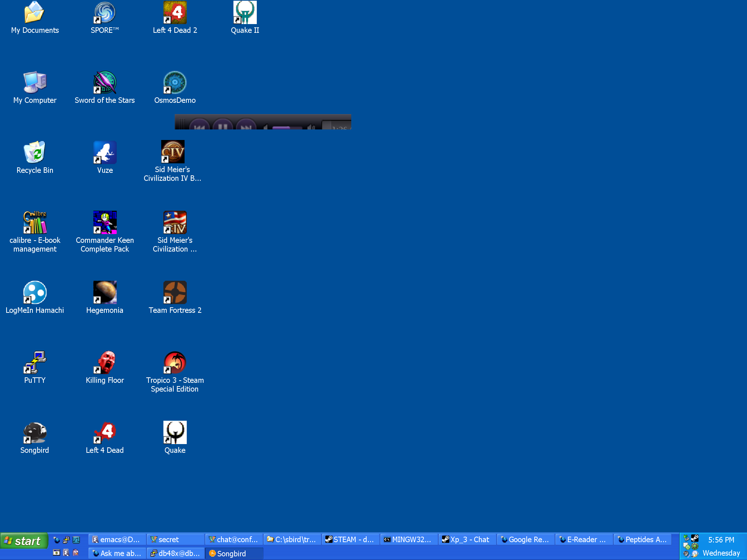
Task: Switch to the E-Reader ... browser window
Action: (584, 540)
